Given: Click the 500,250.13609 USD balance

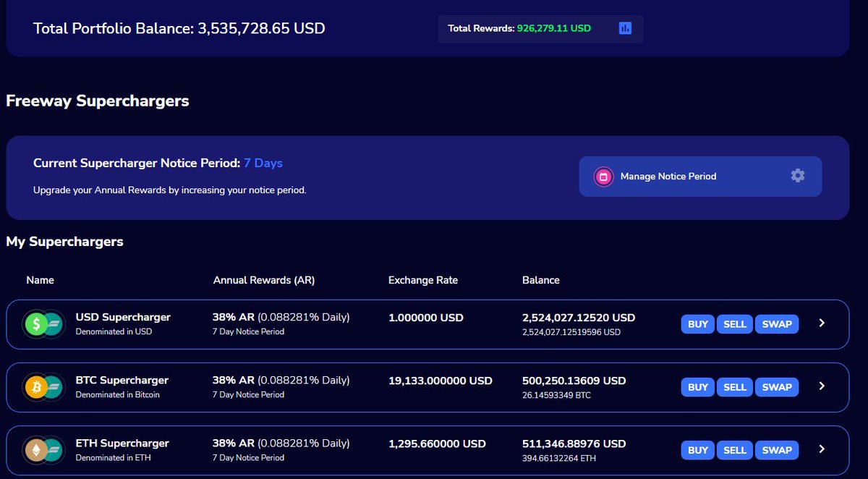Looking at the screenshot, I should [574, 381].
